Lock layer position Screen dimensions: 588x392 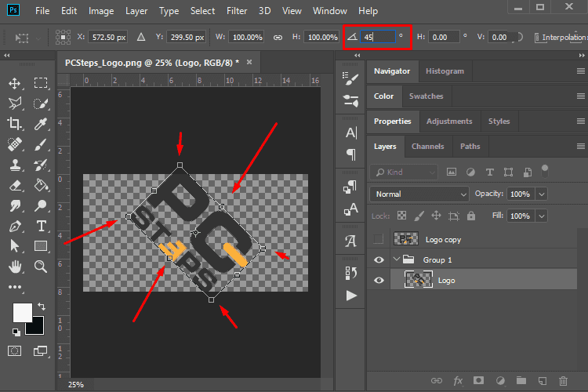(436, 216)
